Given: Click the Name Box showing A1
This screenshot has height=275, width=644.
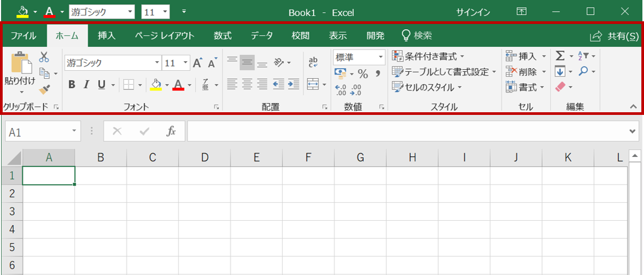Looking at the screenshot, I should click(37, 131).
